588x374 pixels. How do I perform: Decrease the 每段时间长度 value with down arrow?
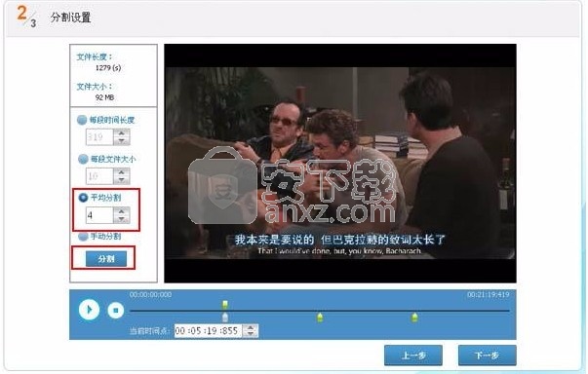coord(122,141)
